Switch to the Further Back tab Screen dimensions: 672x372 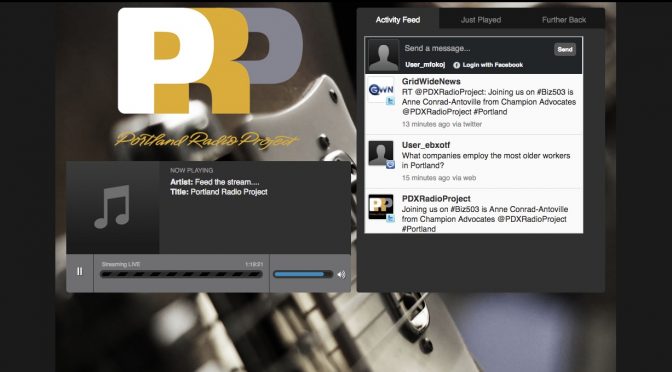point(564,20)
